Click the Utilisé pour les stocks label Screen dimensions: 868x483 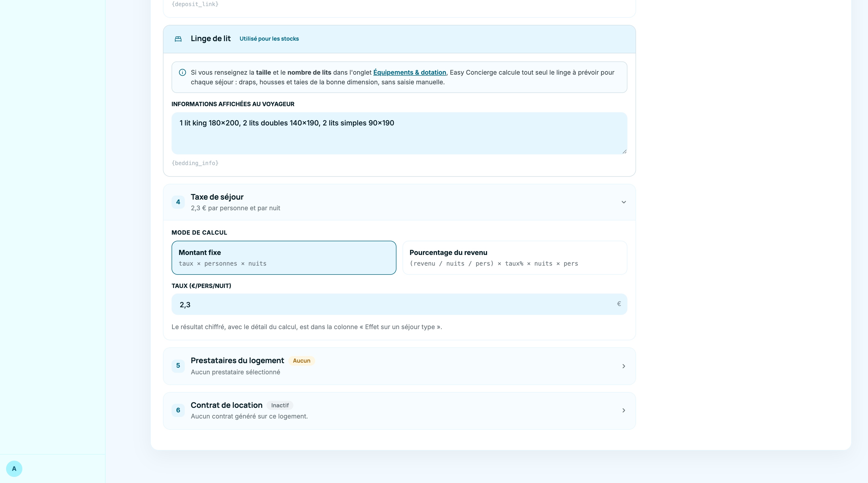[269, 39]
